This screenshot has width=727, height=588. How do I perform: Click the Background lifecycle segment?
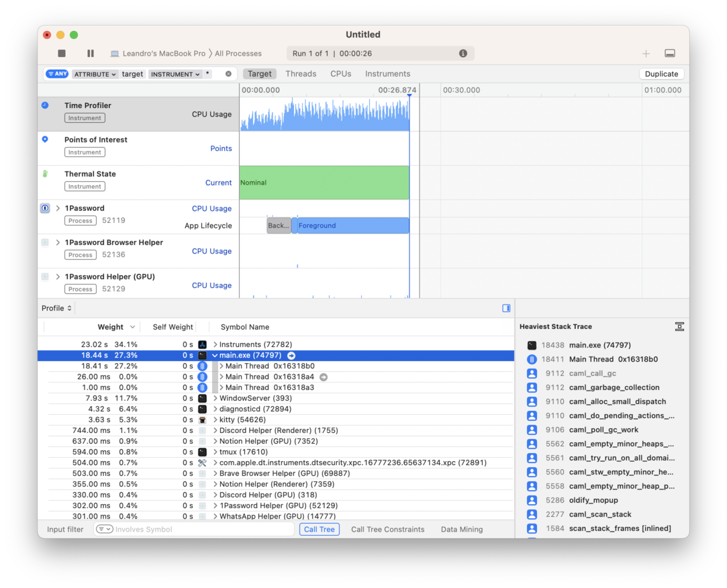click(279, 226)
